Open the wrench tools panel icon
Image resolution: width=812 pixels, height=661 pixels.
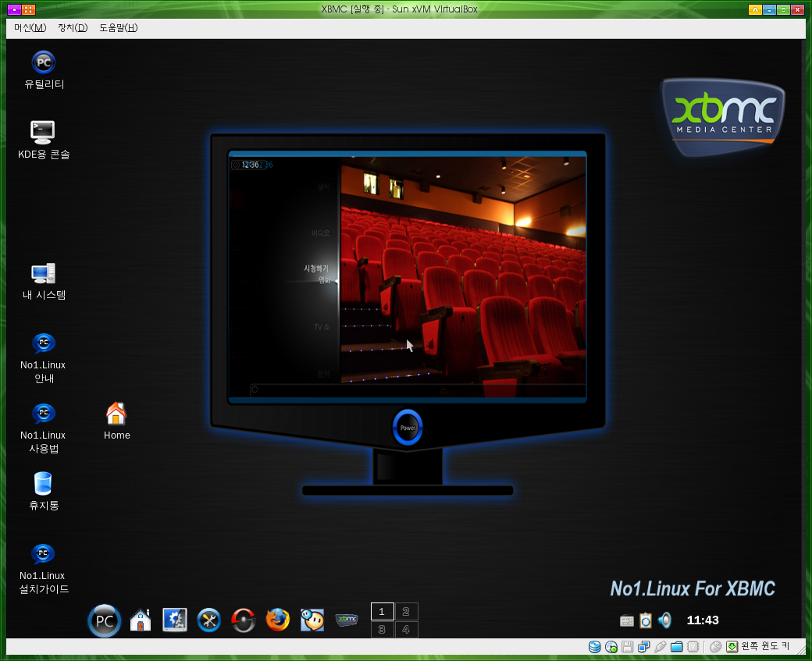(209, 620)
